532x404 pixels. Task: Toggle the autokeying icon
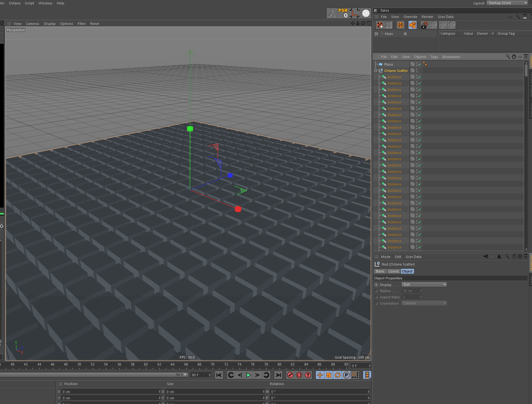tap(299, 375)
